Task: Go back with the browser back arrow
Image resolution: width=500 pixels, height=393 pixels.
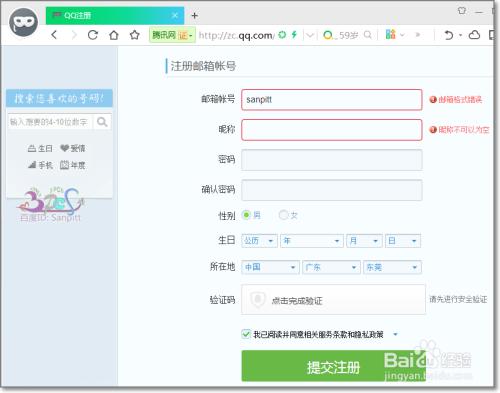Action: point(54,35)
